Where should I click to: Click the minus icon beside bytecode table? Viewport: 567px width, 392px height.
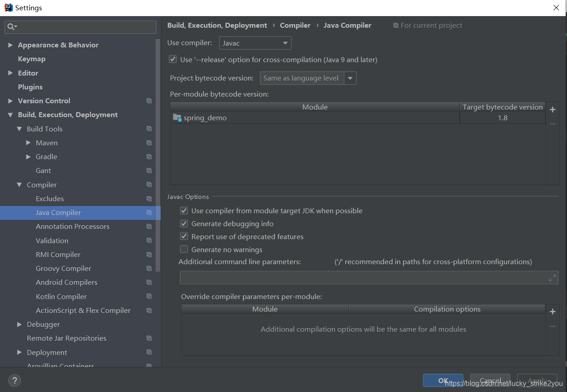(x=553, y=124)
